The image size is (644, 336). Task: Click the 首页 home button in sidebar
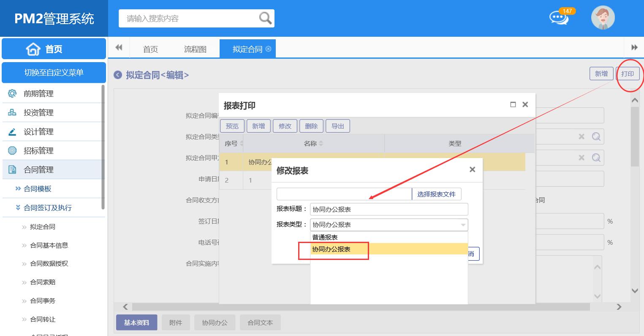coord(54,49)
